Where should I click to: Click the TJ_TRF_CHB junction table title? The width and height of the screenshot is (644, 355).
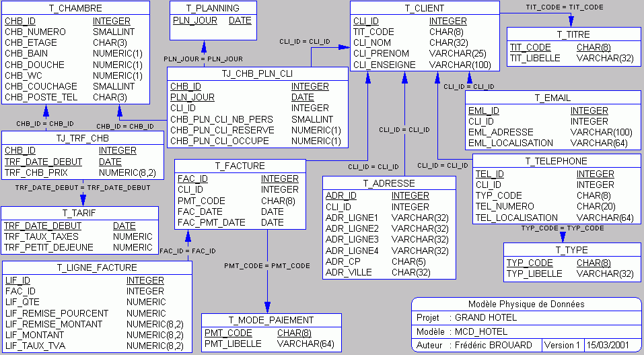[x=82, y=138]
